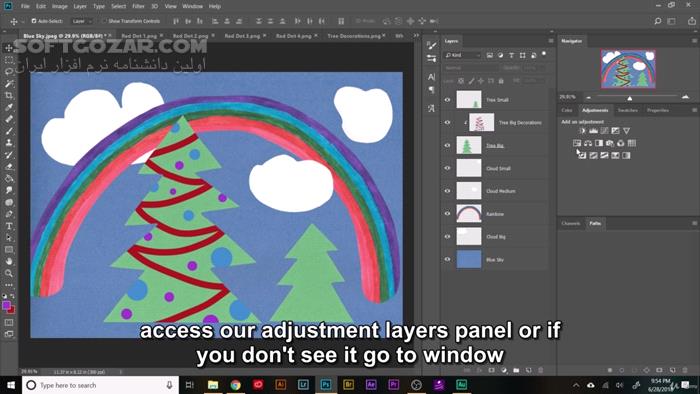Select the Eyedropper tool
This screenshot has width=700, height=394.
tap(9, 107)
